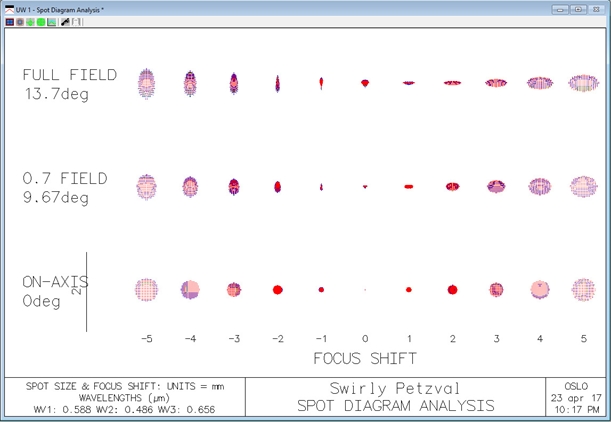Click the 'FULL FIELD' label

(70, 75)
